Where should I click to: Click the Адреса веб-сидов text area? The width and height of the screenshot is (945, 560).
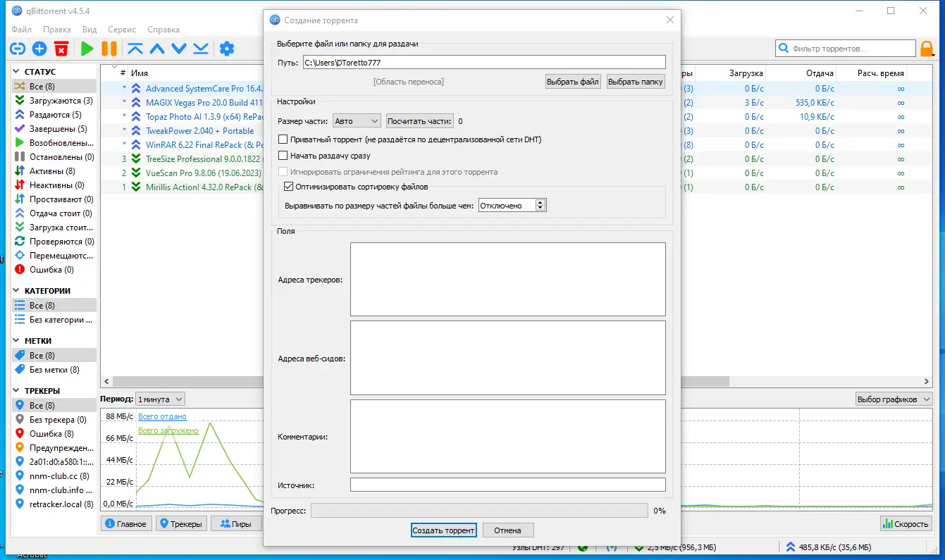[507, 358]
